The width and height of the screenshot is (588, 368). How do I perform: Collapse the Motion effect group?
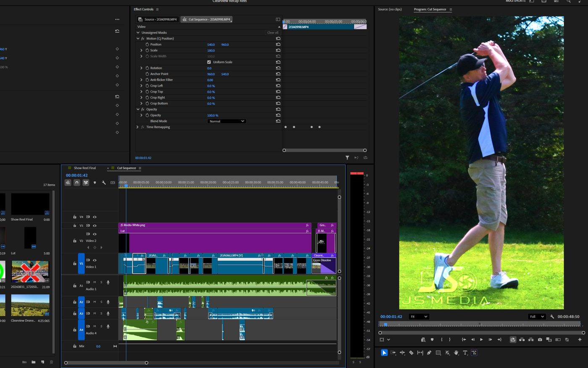[138, 38]
